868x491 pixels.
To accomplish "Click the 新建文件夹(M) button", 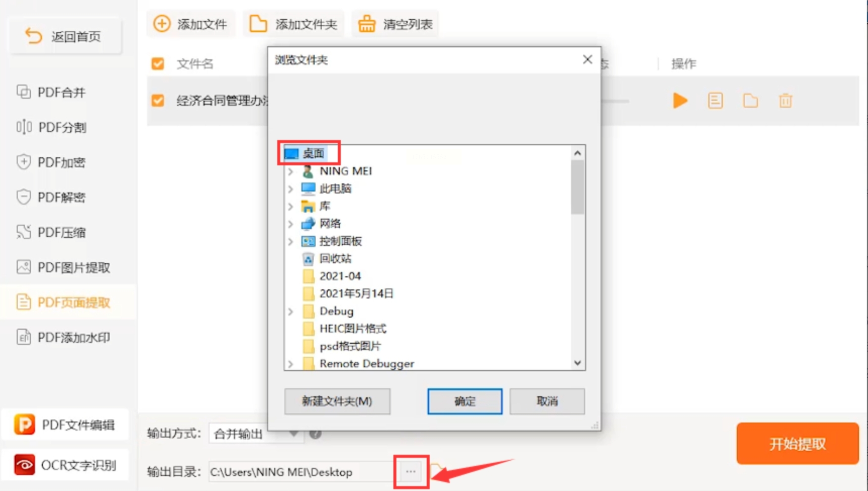I will coord(337,401).
